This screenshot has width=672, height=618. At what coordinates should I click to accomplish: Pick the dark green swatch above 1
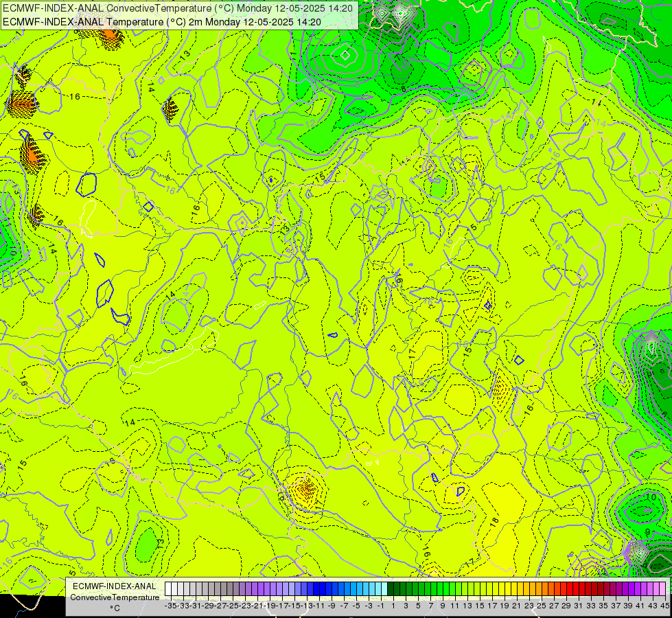[391, 588]
